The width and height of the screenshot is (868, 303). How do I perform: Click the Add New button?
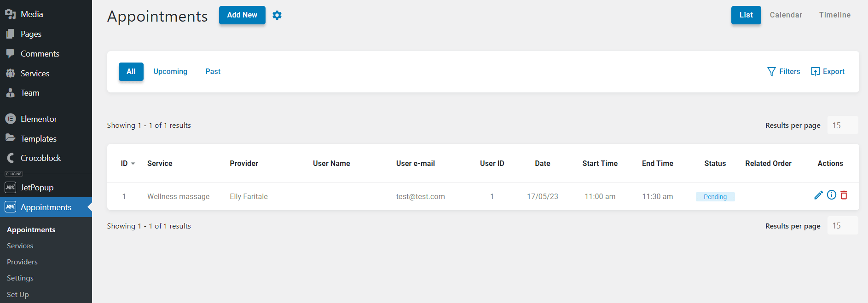coord(242,15)
